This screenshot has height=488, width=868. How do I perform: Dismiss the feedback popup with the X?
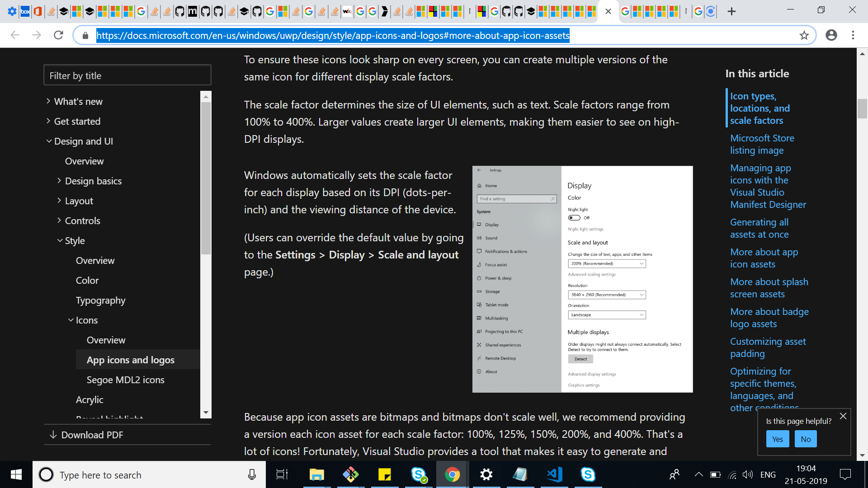(843, 416)
